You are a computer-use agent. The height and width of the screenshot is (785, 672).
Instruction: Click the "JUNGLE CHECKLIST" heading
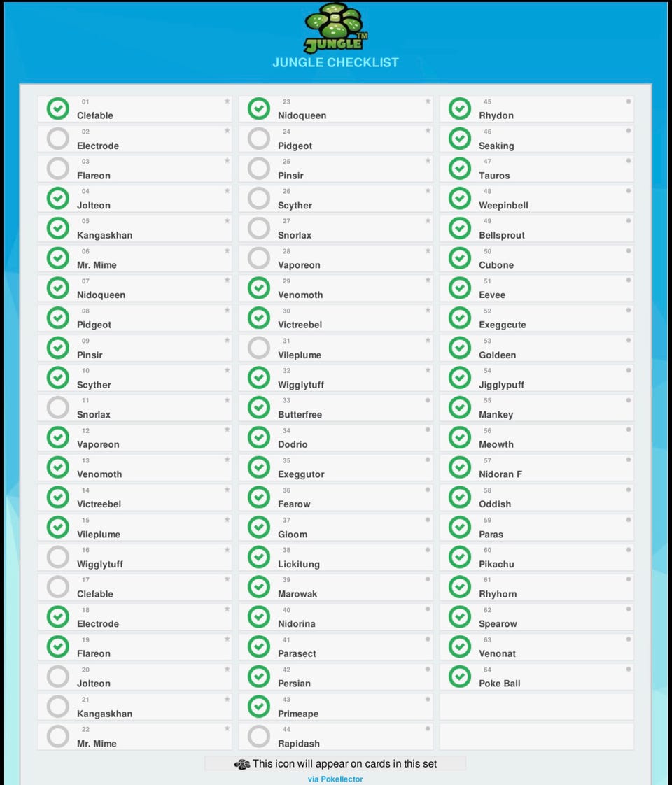tap(335, 62)
